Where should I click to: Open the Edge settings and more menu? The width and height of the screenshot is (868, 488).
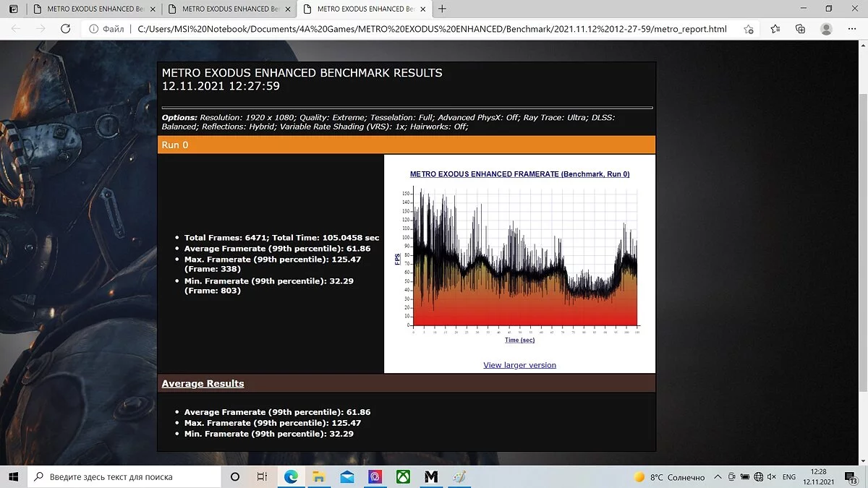click(851, 29)
